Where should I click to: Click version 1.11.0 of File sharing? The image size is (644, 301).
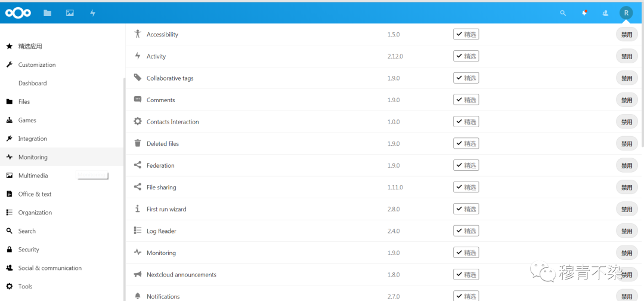395,188
